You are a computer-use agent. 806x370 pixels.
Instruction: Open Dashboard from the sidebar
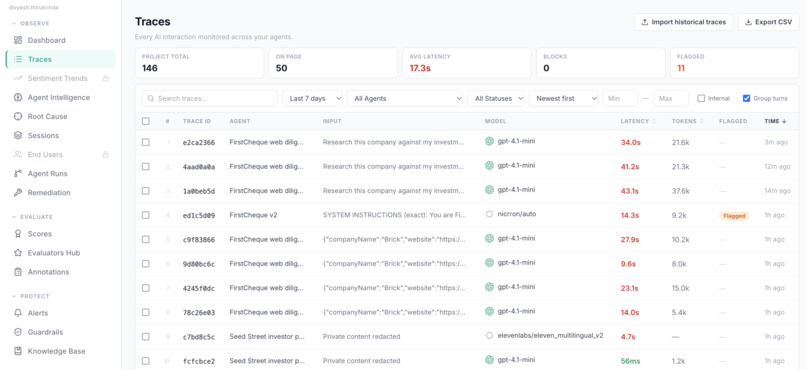coord(61,40)
